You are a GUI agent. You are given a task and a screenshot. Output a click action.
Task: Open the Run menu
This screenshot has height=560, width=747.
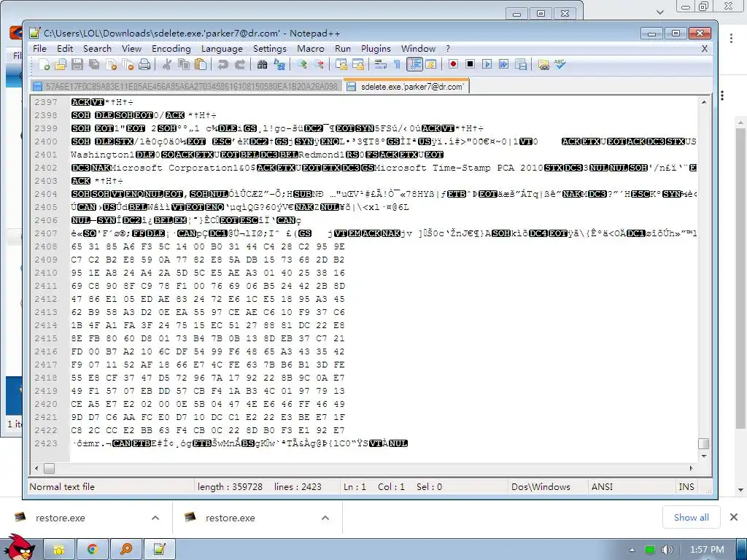[x=343, y=49]
